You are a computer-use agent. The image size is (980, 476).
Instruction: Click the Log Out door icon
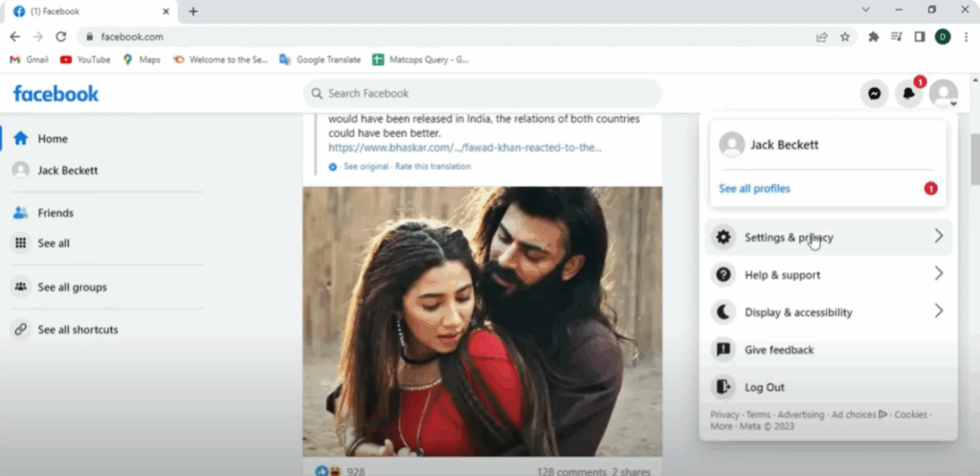point(724,387)
